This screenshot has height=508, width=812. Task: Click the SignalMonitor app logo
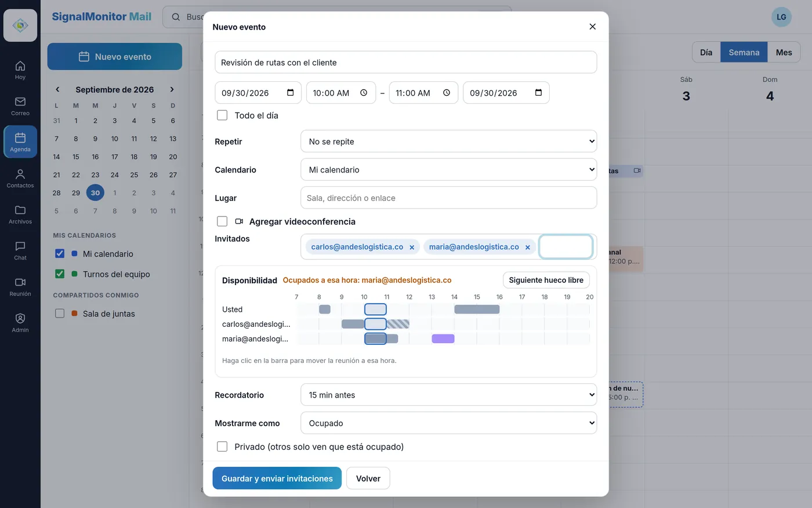click(x=20, y=26)
